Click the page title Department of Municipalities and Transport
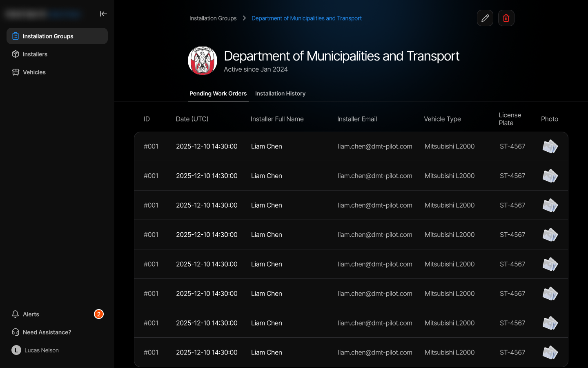The width and height of the screenshot is (588, 368). pos(342,56)
